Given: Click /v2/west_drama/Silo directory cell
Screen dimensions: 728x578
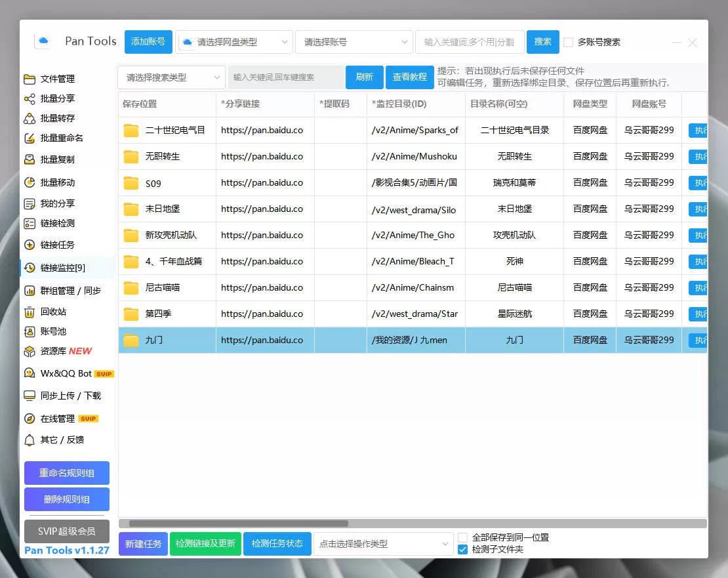Looking at the screenshot, I should pyautogui.click(x=416, y=209).
